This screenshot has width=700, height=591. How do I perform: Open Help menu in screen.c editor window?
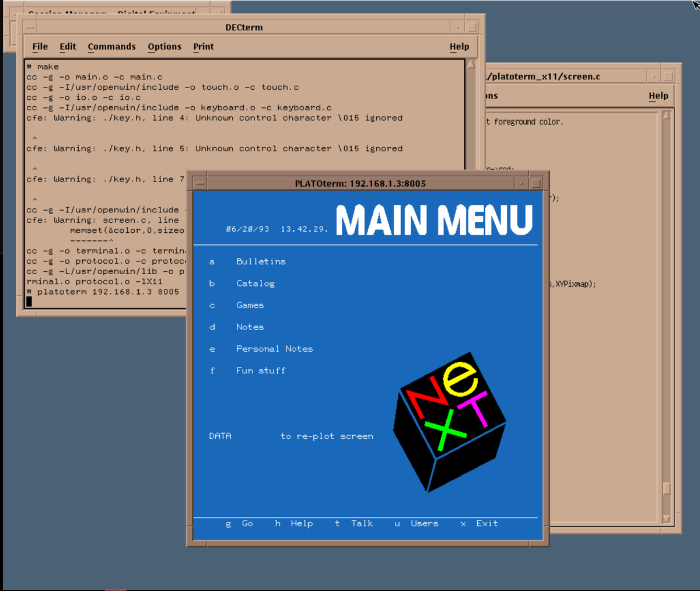658,96
